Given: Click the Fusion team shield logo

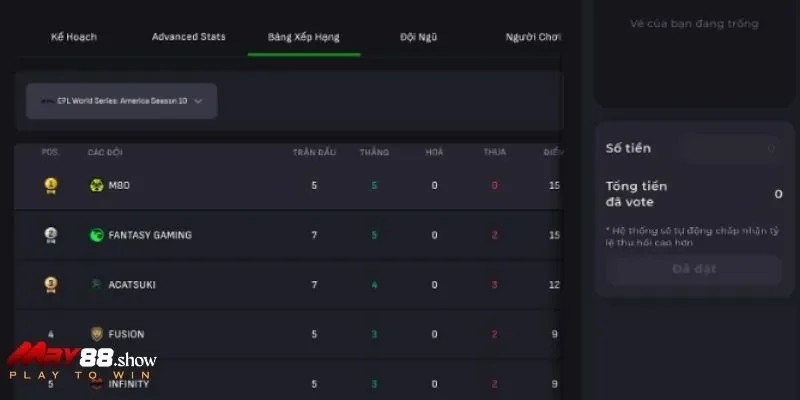Looking at the screenshot, I should (97, 334).
